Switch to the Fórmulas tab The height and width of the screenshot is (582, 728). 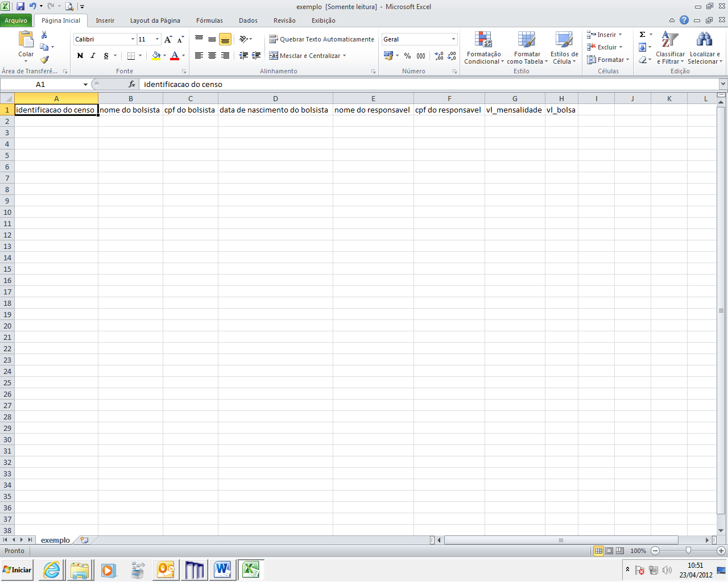click(x=210, y=20)
